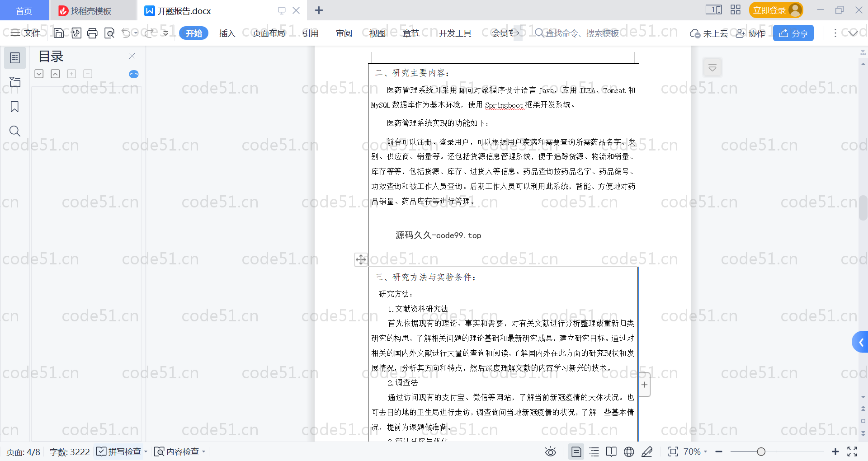Viewport: 868px width, 461px height.
Task: Click the fit page zoom icon
Action: click(673, 452)
